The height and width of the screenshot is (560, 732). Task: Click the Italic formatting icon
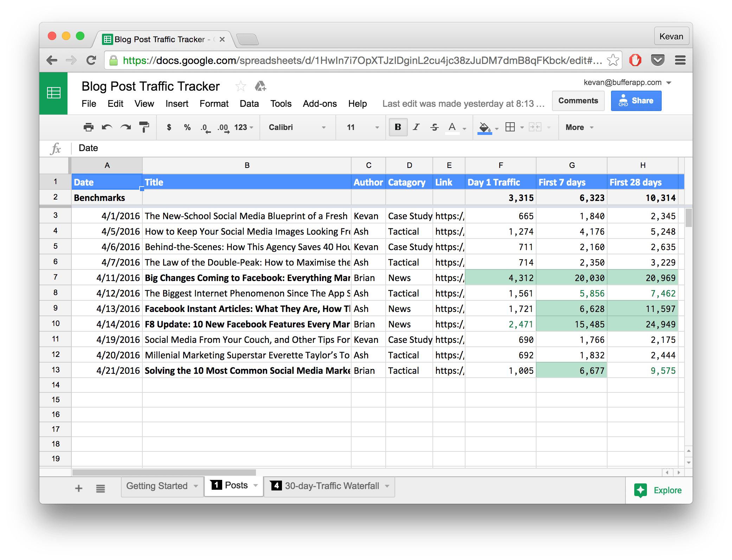(x=412, y=128)
